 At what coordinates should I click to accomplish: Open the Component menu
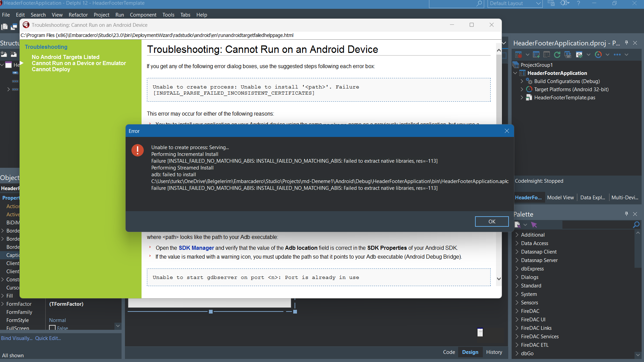143,15
